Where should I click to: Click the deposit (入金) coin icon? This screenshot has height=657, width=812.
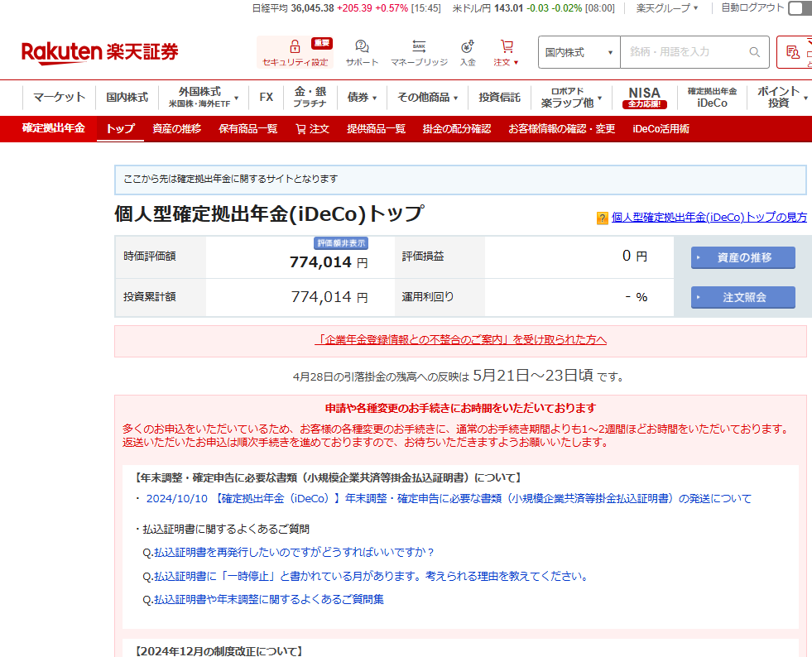[x=468, y=47]
